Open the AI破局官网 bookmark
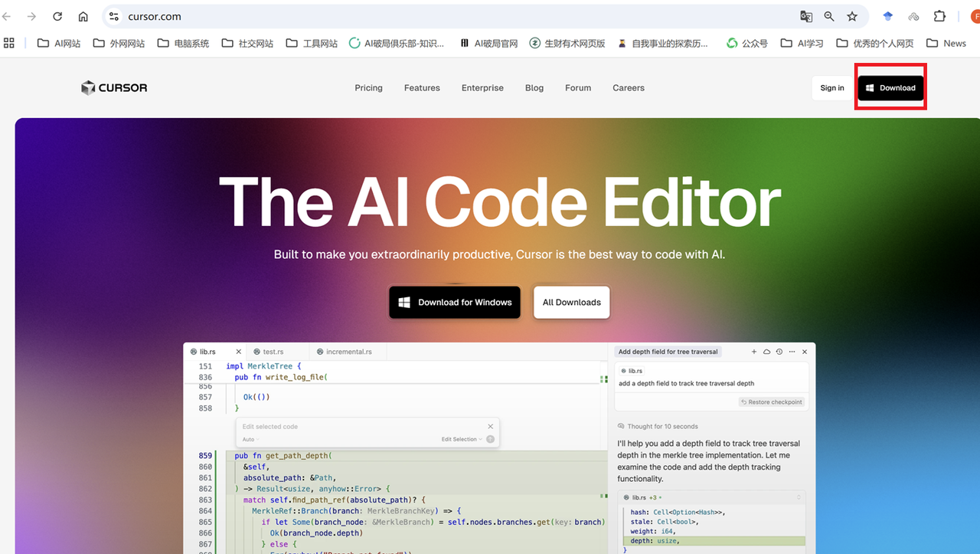The width and height of the screenshot is (980, 554). 489,43
